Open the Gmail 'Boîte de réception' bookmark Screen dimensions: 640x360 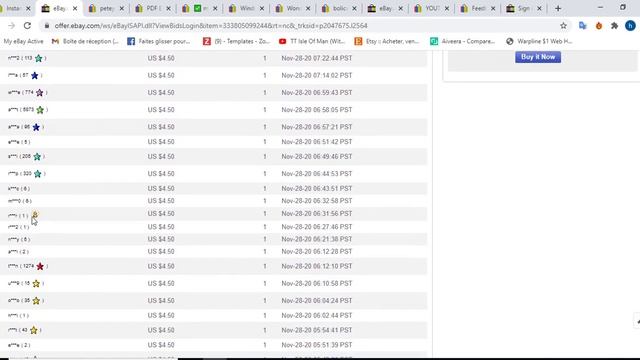point(85,41)
